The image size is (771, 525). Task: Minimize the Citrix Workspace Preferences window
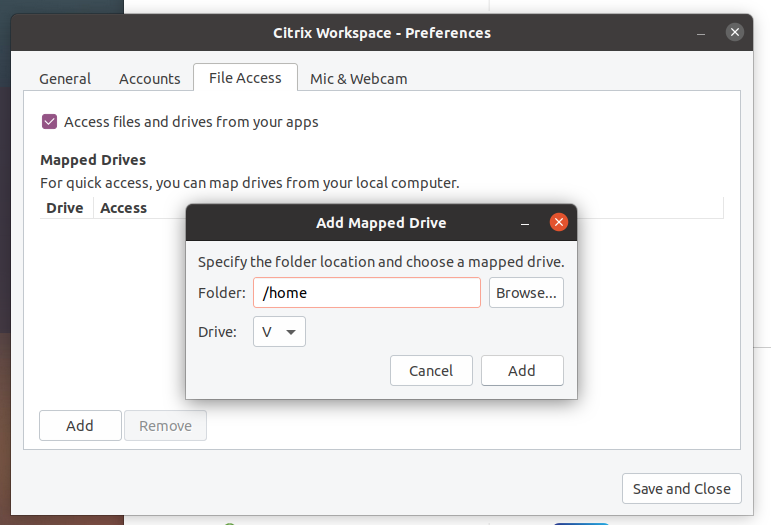(701, 33)
